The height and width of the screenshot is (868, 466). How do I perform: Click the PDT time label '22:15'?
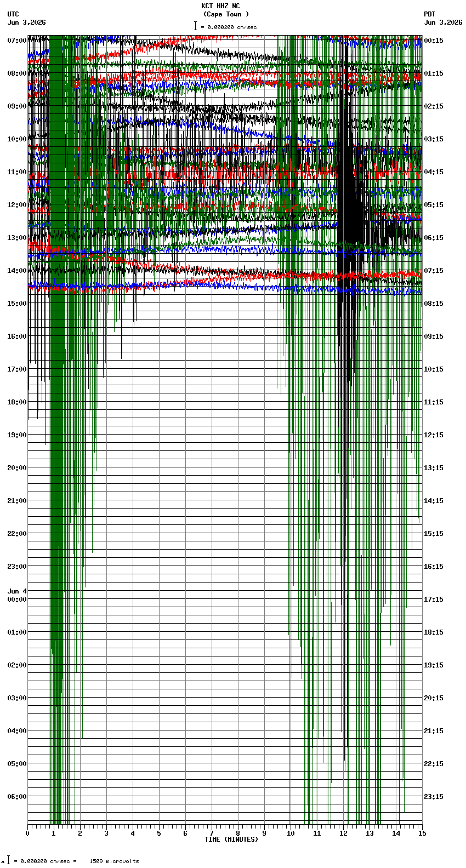(x=434, y=764)
